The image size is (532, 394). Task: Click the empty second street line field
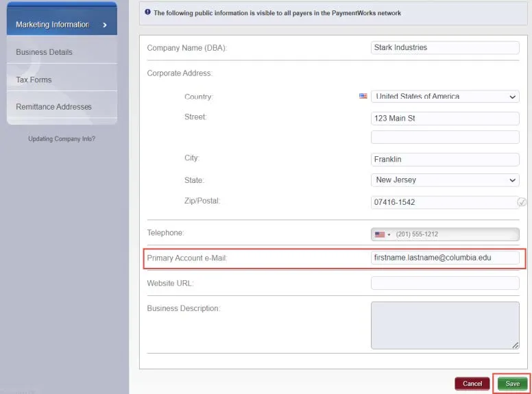point(445,137)
